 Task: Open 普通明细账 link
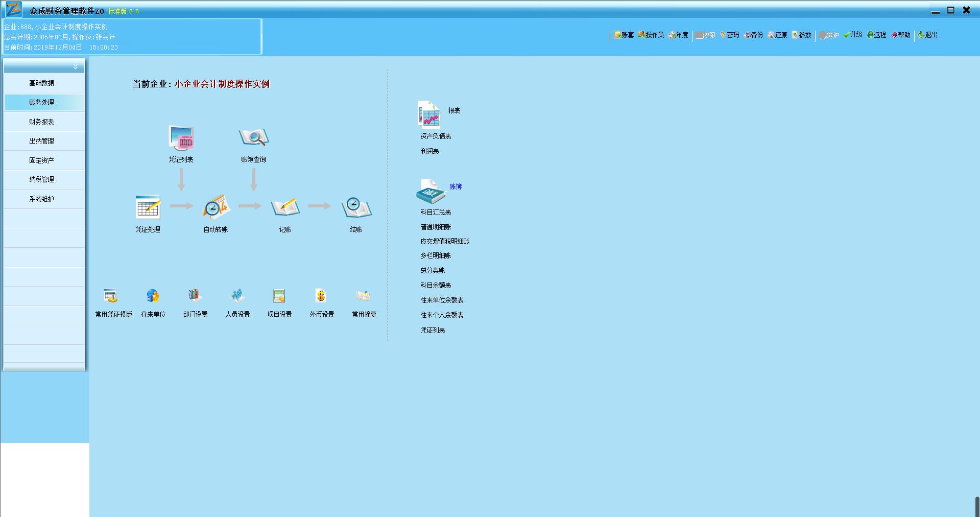[x=436, y=227]
